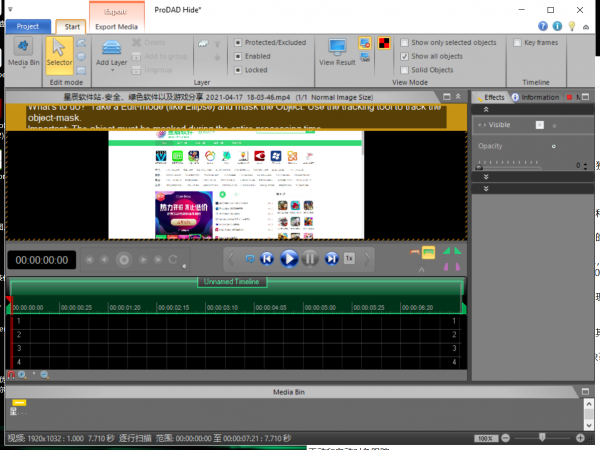
Task: Jump to previous frame start button
Action: [267, 259]
